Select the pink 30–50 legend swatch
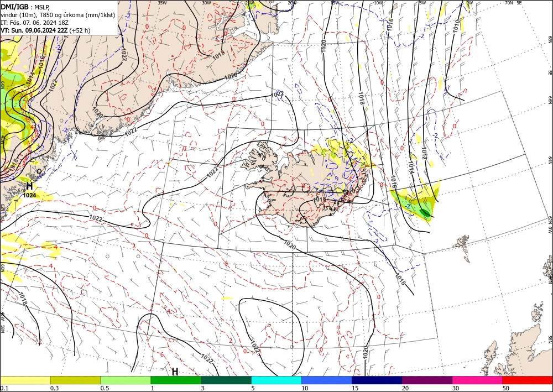The image size is (553, 392). 478,380
